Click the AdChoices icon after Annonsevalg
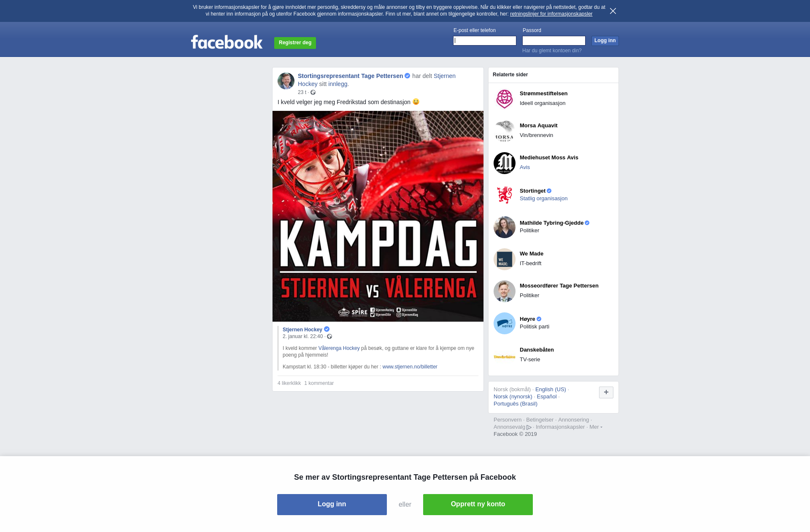The width and height of the screenshot is (810, 532). coord(529,427)
